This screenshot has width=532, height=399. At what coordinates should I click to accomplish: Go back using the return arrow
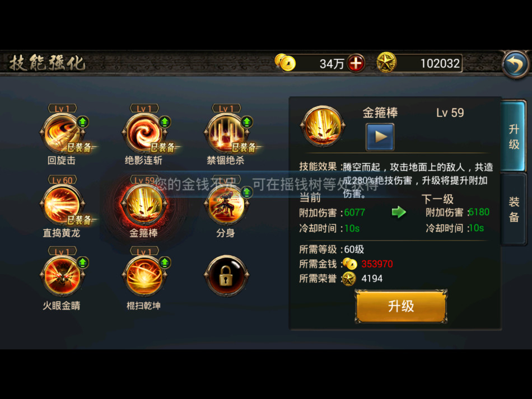click(x=516, y=64)
